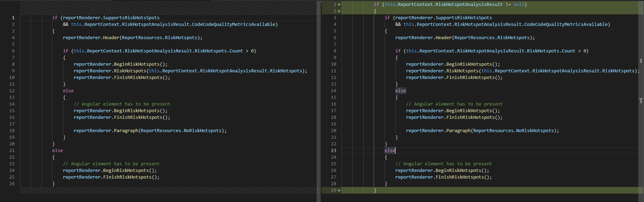Image resolution: width=644 pixels, height=202 pixels.
Task: Click 'RiskHotspots.Count > 0' on left line 6
Action: [224, 51]
